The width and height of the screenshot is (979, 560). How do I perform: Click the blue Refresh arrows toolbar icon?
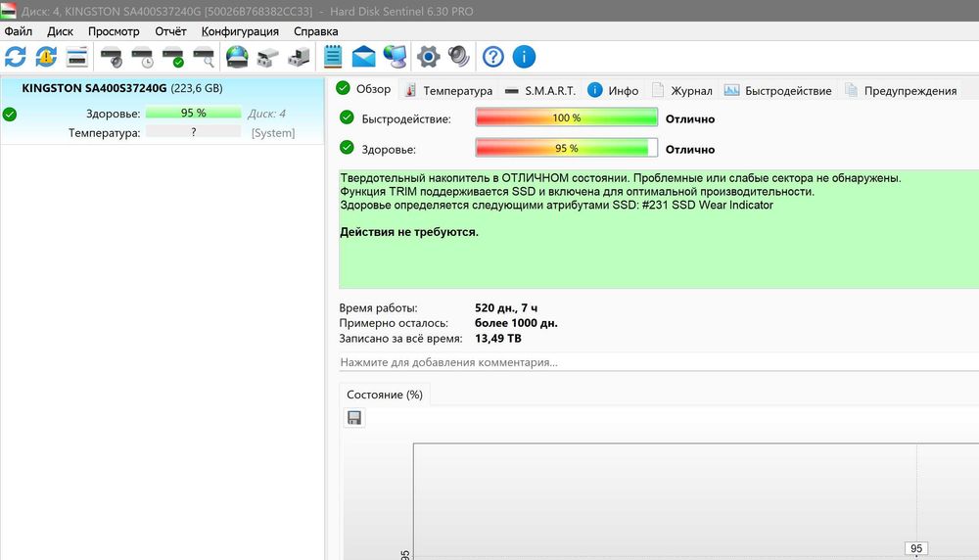16,57
